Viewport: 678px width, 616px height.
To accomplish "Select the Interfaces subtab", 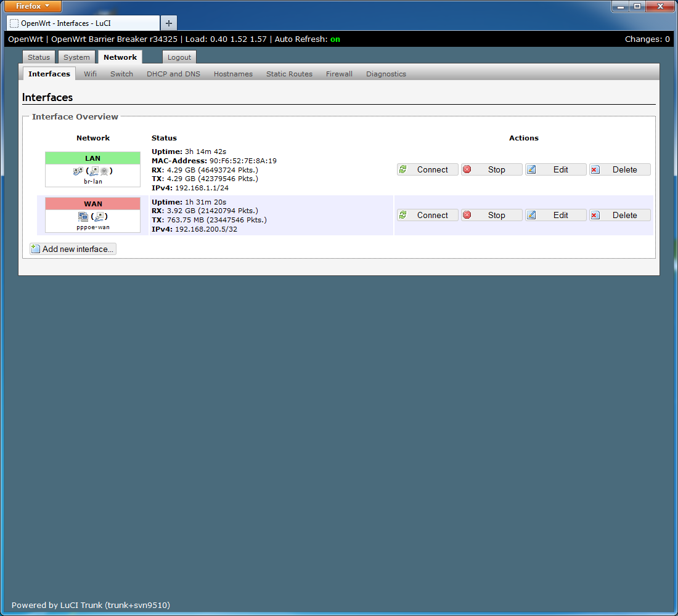I will tap(49, 73).
